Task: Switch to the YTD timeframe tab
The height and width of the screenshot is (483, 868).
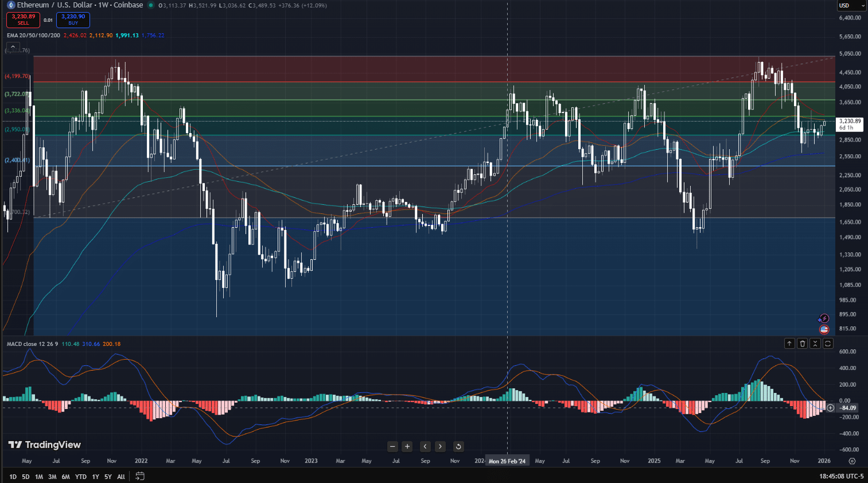Action: [x=80, y=476]
